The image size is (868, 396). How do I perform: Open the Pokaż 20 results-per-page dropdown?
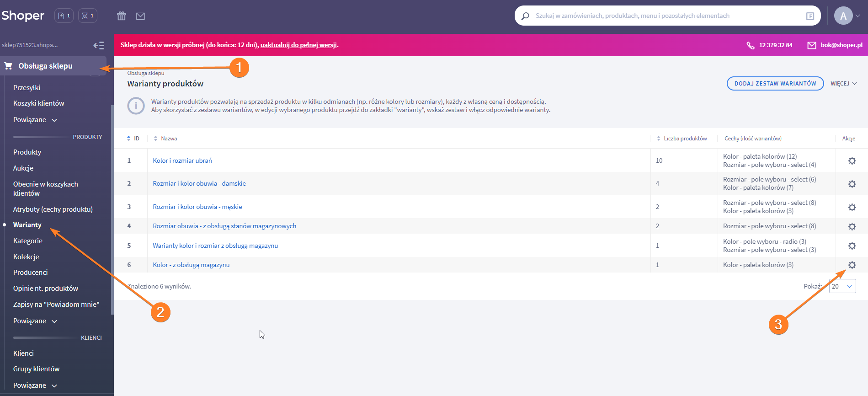842,286
